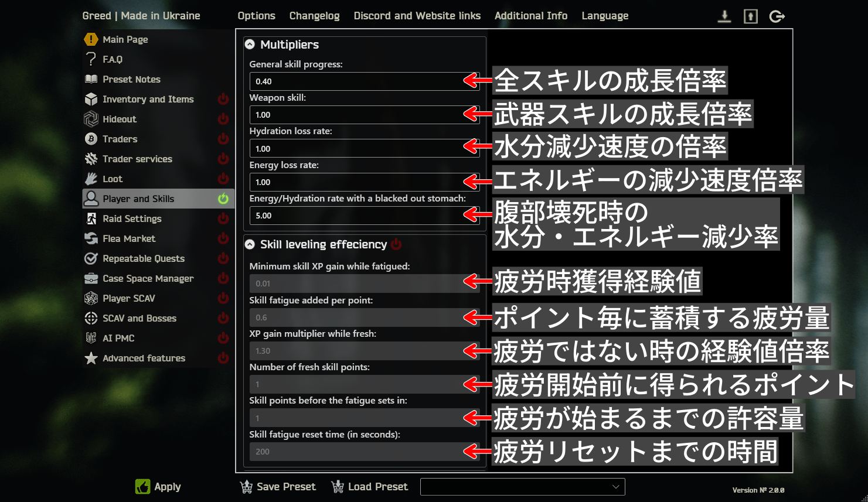Open the Changelog menu
The image size is (868, 502).
314,16
